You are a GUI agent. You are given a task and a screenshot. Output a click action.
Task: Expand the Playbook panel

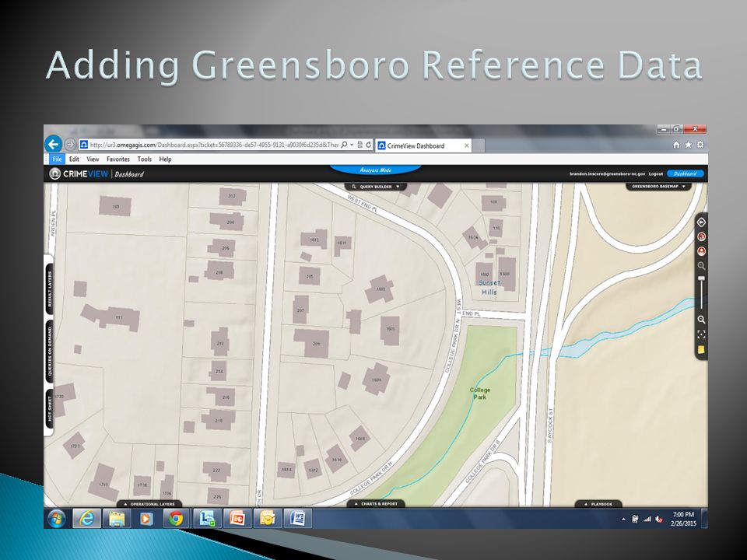point(598,504)
